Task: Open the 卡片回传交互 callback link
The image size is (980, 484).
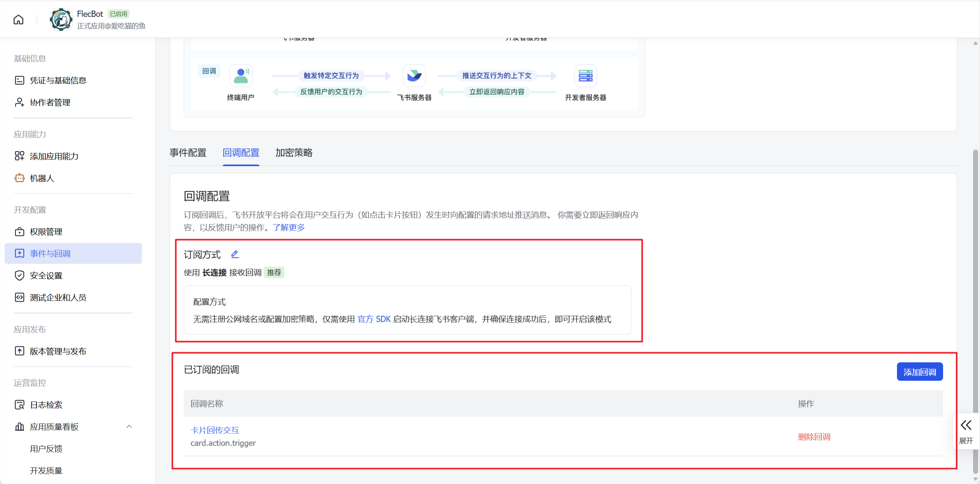Action: [215, 430]
